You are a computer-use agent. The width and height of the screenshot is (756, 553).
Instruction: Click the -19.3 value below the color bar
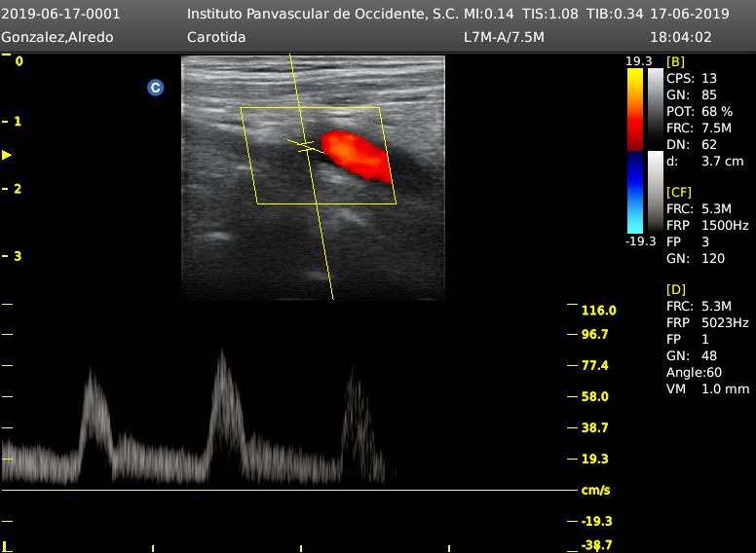[x=641, y=240]
